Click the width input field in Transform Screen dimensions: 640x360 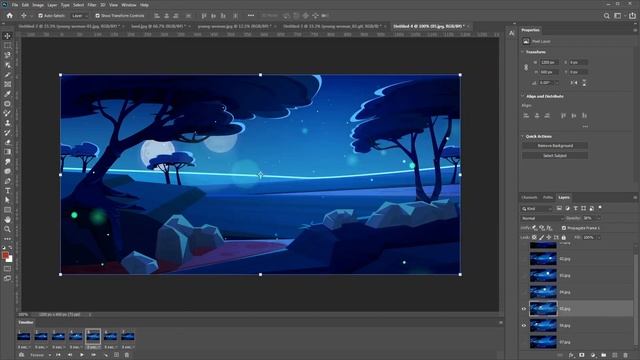click(x=549, y=62)
